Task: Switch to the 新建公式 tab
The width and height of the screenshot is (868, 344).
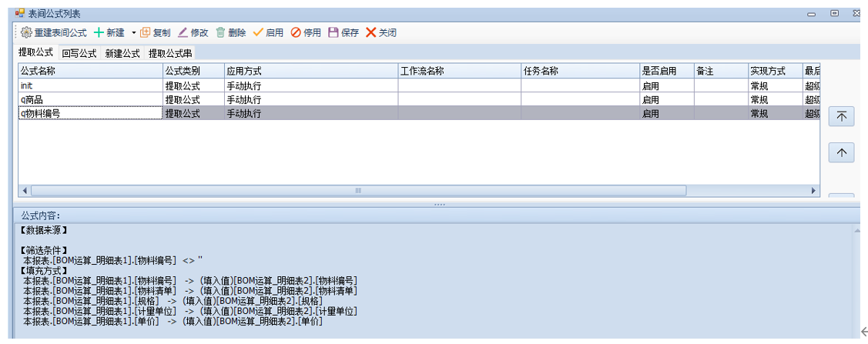Action: [122, 53]
